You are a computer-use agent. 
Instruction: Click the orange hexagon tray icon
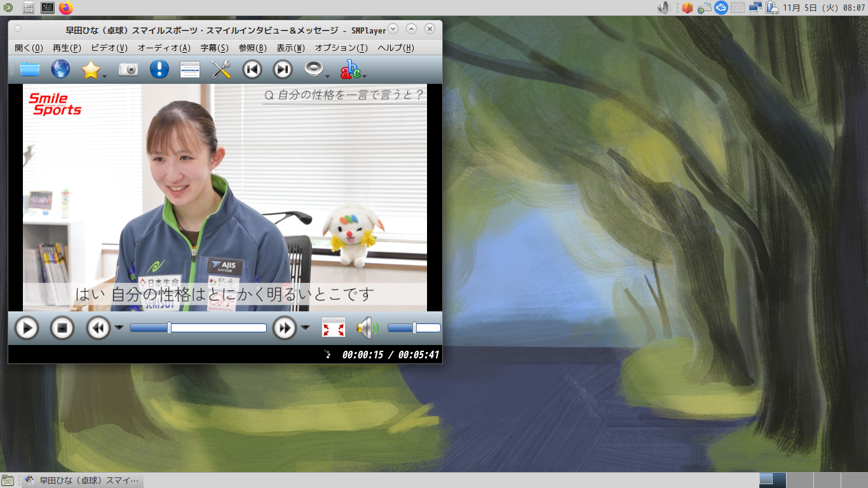(x=687, y=8)
